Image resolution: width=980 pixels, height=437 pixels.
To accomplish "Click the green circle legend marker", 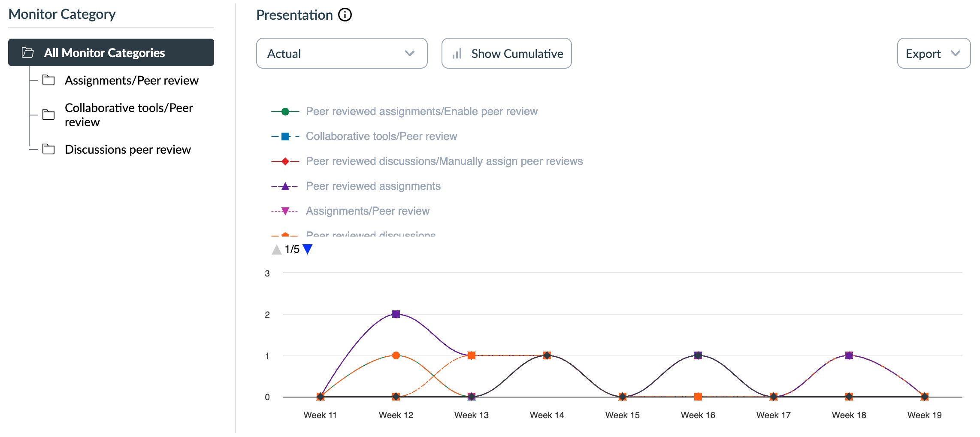I will click(x=284, y=111).
